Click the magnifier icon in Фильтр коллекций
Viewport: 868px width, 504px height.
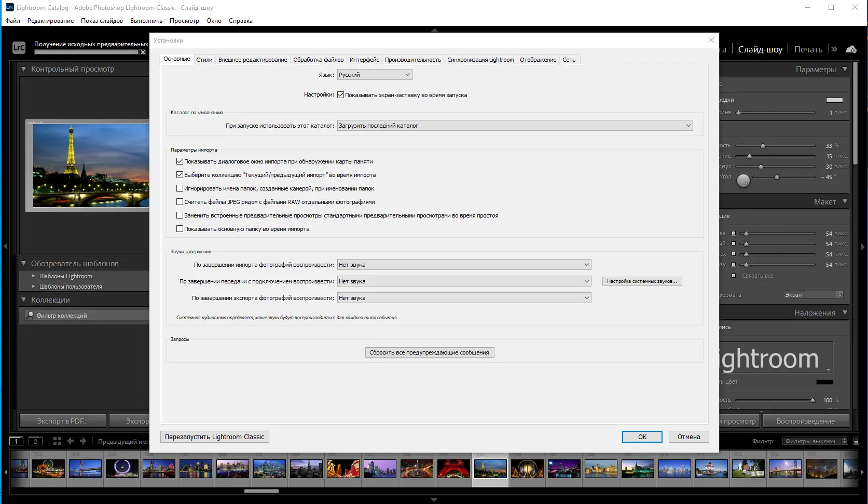(x=30, y=315)
